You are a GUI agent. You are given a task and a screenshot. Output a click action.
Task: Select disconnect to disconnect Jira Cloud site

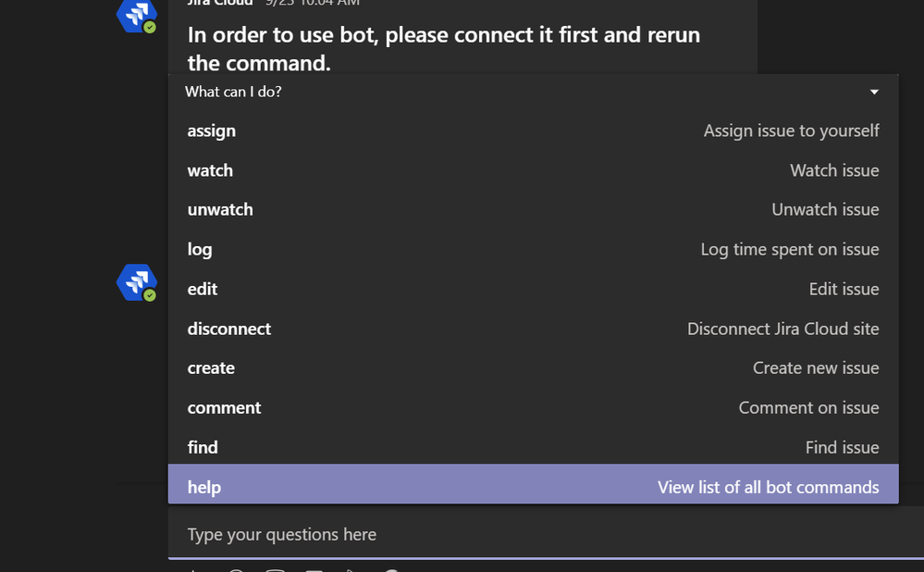(x=229, y=329)
